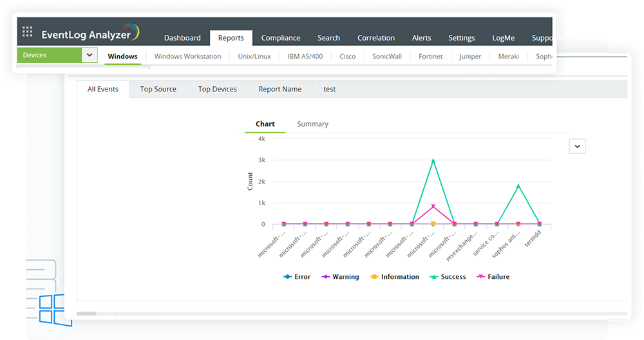Click the horizontal scrollbar thumb

[x=86, y=314]
